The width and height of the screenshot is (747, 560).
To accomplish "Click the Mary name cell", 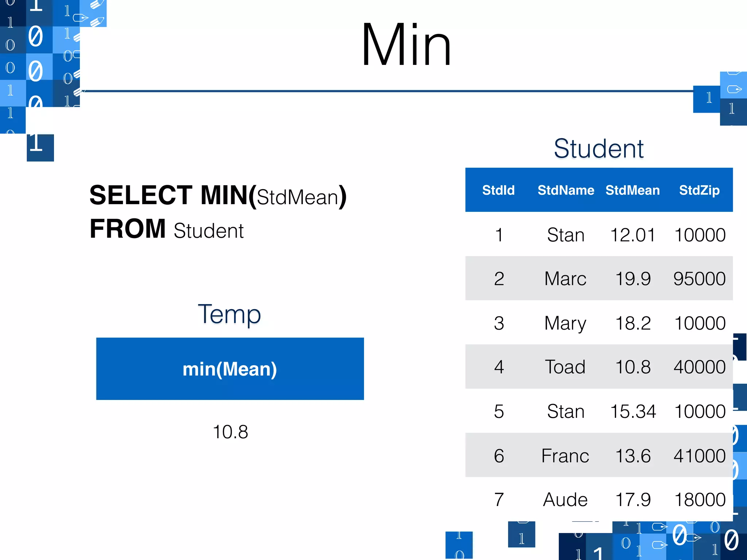I will [565, 323].
